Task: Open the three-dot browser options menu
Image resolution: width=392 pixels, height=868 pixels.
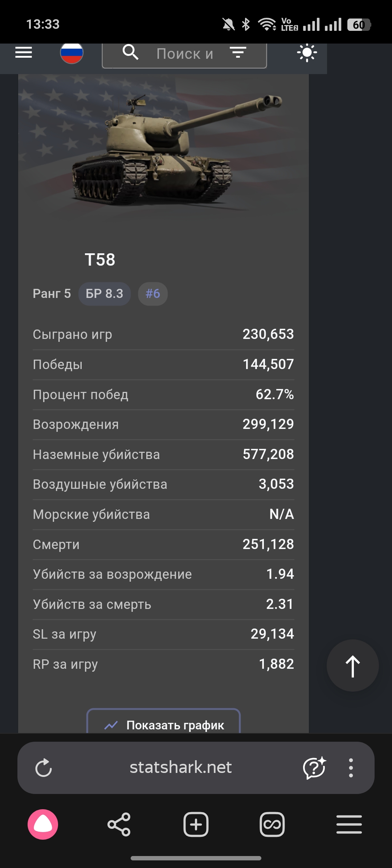Action: (351, 767)
